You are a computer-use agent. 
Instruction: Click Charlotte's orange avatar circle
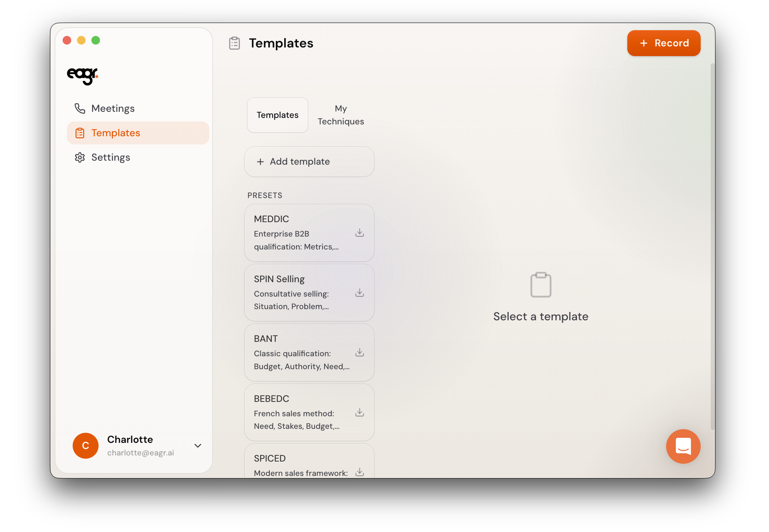click(x=86, y=445)
